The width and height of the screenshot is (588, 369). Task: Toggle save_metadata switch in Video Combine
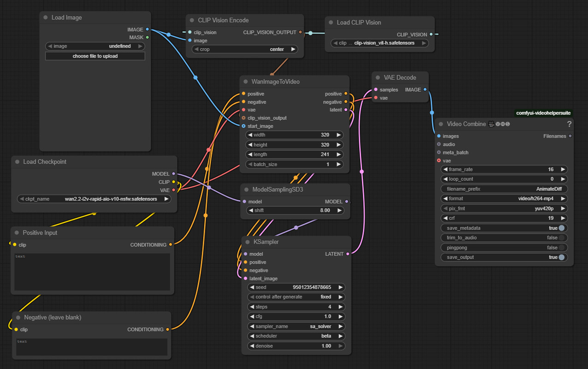pos(561,228)
